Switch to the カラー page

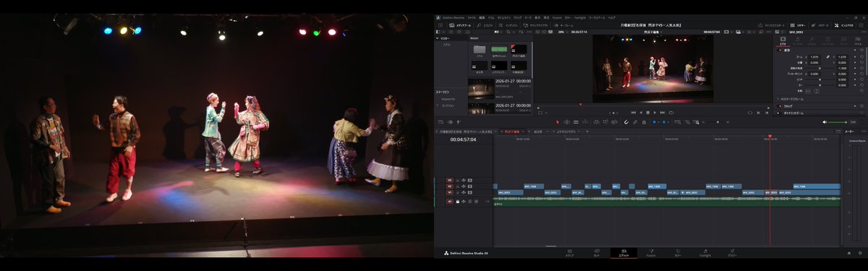[x=678, y=253]
